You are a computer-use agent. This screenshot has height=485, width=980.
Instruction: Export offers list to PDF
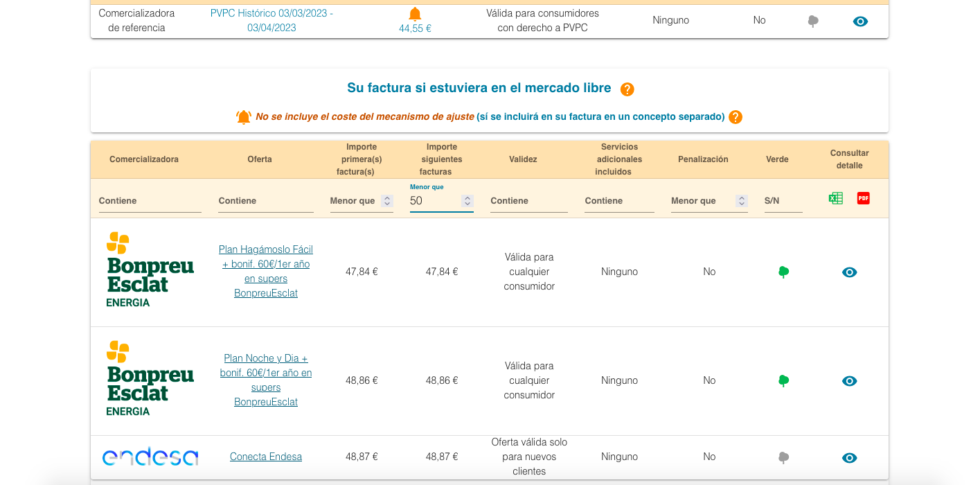pyautogui.click(x=863, y=198)
